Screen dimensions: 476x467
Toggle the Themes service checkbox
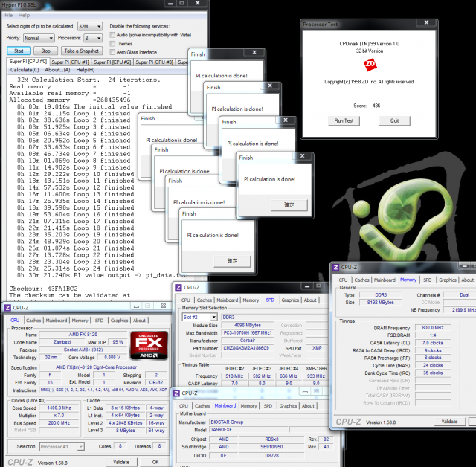(112, 44)
